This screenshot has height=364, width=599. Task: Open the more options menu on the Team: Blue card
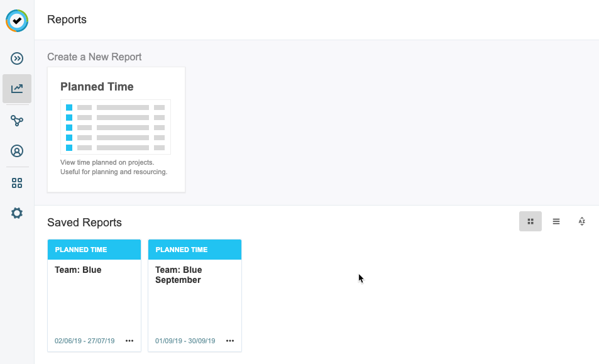(x=129, y=341)
